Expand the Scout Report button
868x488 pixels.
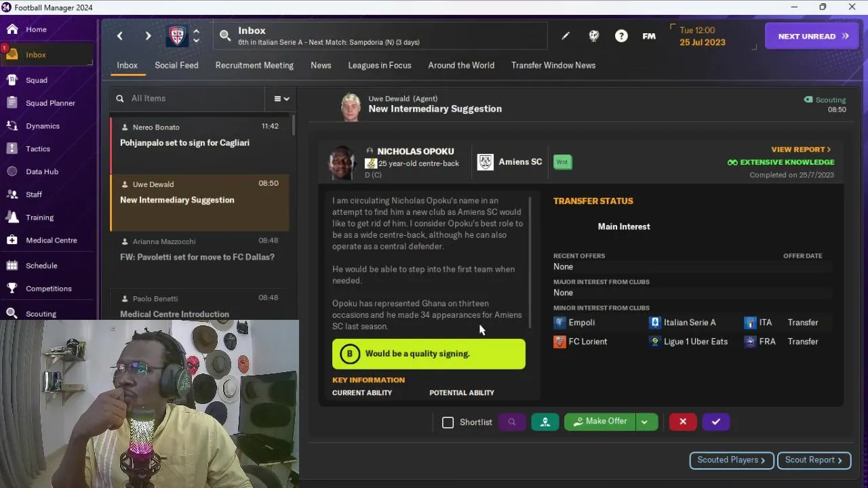[x=814, y=460]
